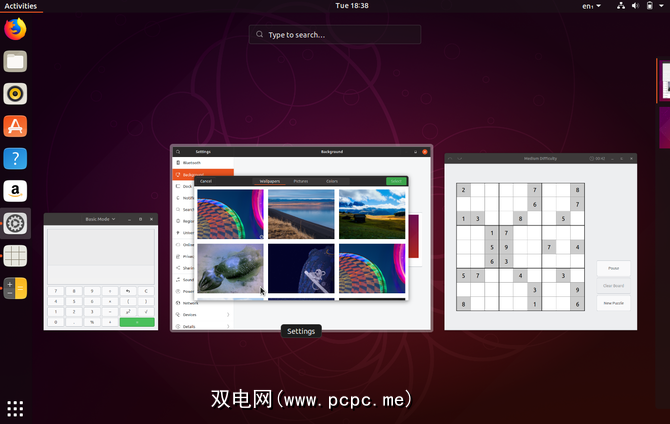Click the Type to search field
670x424 pixels.
point(335,35)
